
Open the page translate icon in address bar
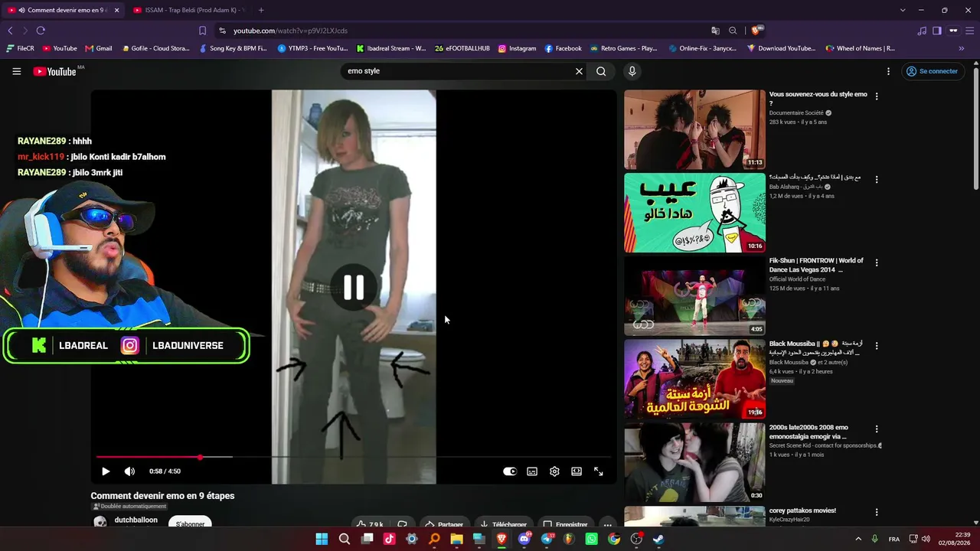715,31
